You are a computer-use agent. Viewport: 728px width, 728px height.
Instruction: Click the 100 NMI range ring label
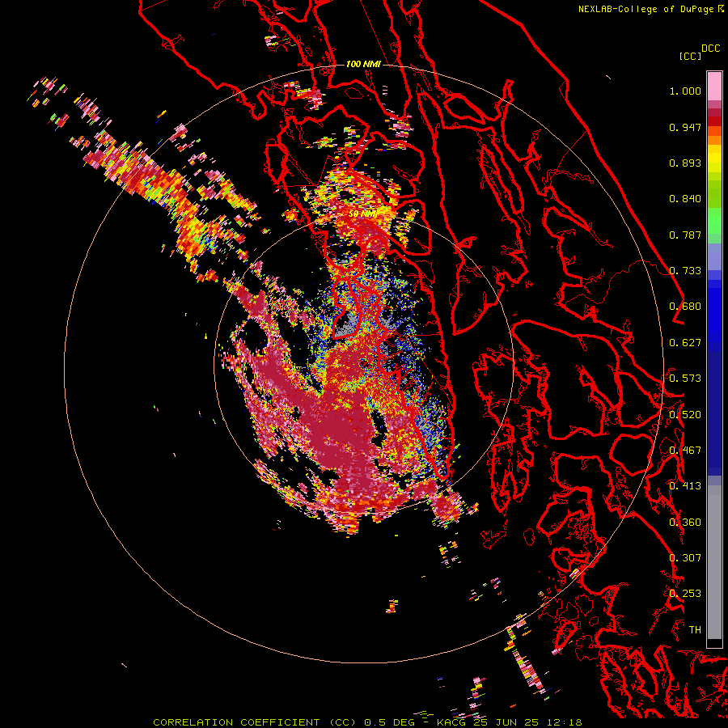tap(363, 64)
